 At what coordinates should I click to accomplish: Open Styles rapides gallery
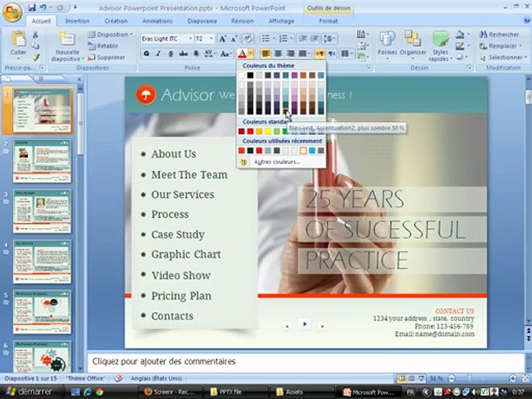point(440,46)
